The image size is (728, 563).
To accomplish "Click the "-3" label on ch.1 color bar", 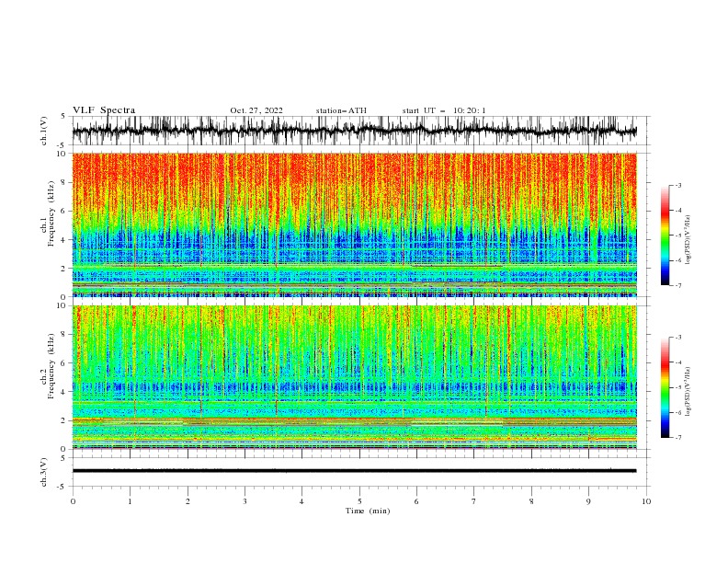I will tap(677, 185).
